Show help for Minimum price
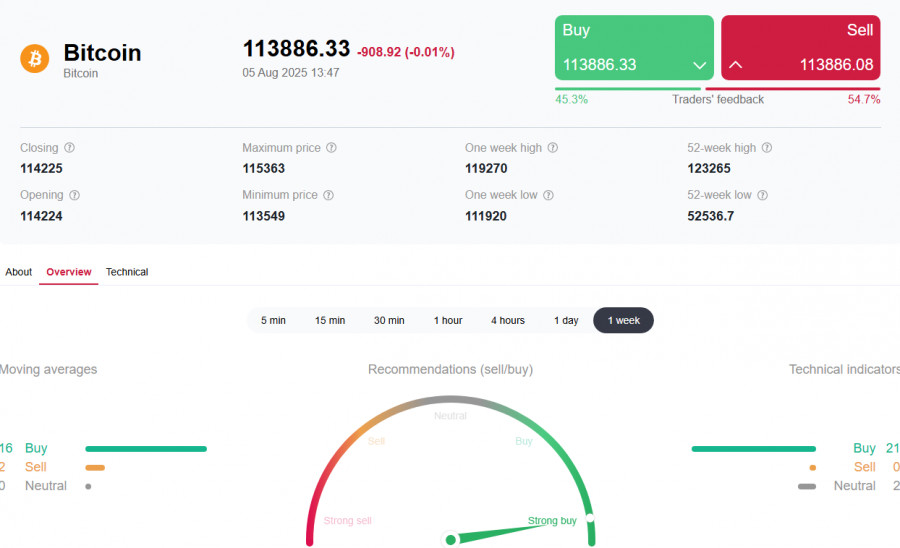This screenshot has height=548, width=900. click(328, 195)
